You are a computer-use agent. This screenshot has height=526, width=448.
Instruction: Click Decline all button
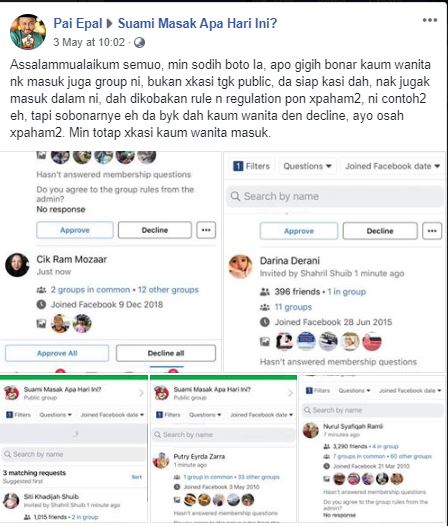[166, 353]
